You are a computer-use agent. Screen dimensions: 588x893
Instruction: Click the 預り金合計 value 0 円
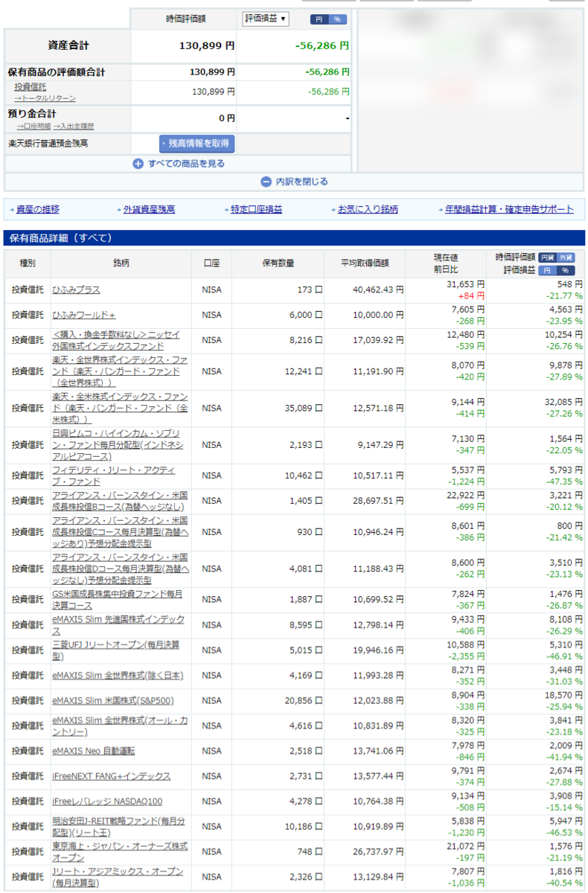click(x=227, y=118)
